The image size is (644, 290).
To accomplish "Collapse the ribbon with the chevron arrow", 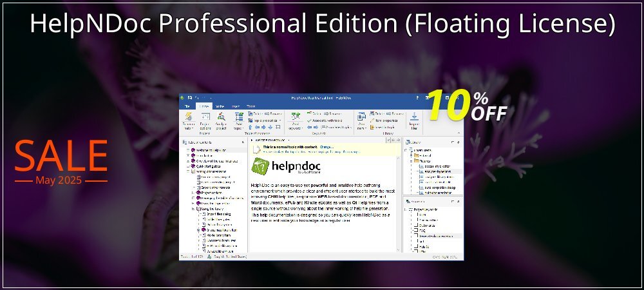I will tap(459, 133).
